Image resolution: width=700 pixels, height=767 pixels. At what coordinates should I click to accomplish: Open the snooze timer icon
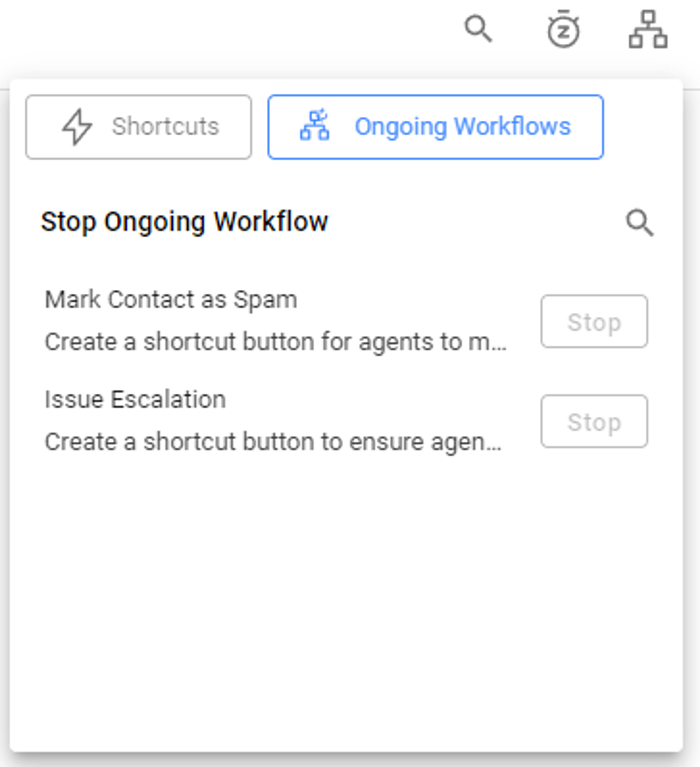(563, 30)
